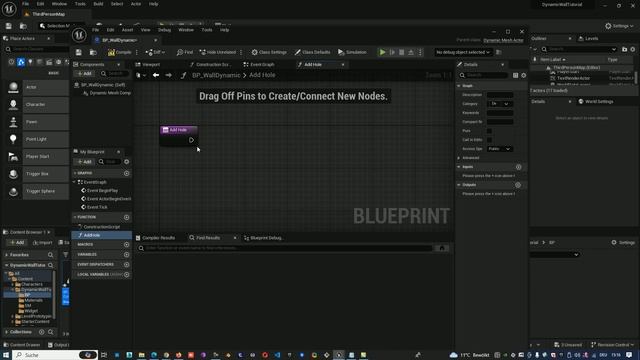Click Add in the My Blueprint panel
The image size is (640, 360).
[x=84, y=162]
